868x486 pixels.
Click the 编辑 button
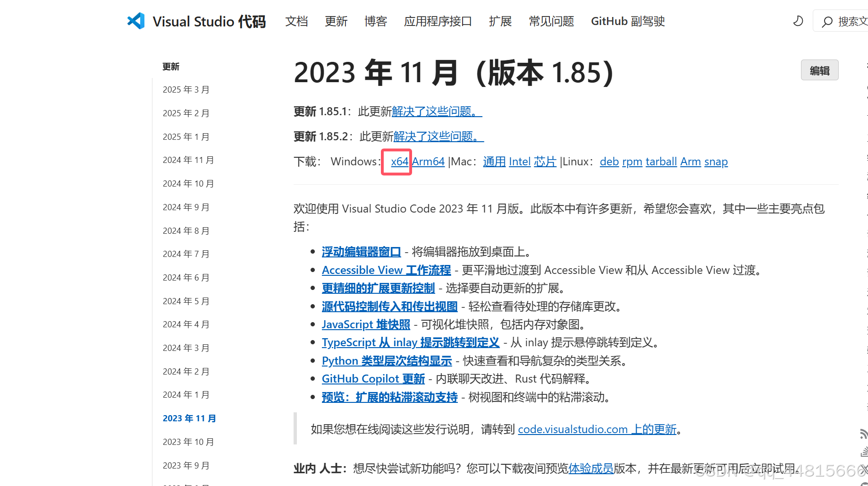click(x=819, y=70)
